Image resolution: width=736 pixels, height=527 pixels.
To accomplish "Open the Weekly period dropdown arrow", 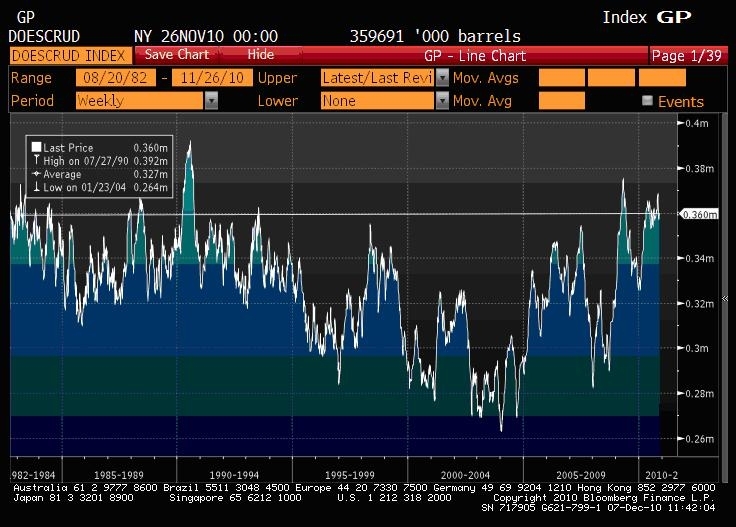I will (x=212, y=100).
